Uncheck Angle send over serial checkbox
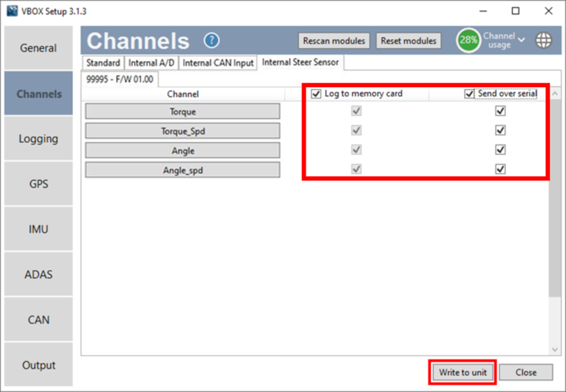The image size is (566, 392). (500, 150)
